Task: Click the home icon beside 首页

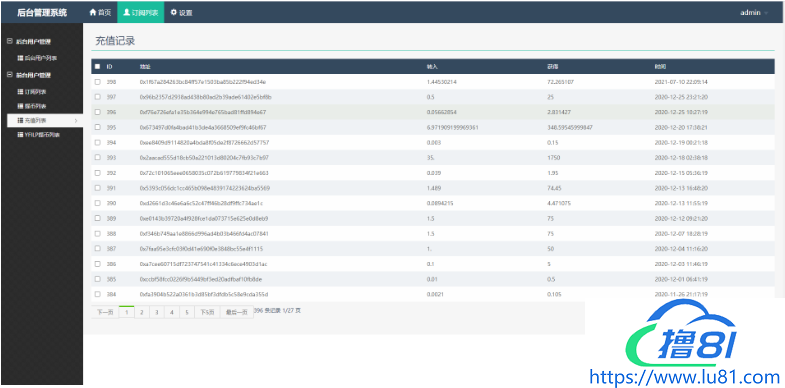Action: 93,13
